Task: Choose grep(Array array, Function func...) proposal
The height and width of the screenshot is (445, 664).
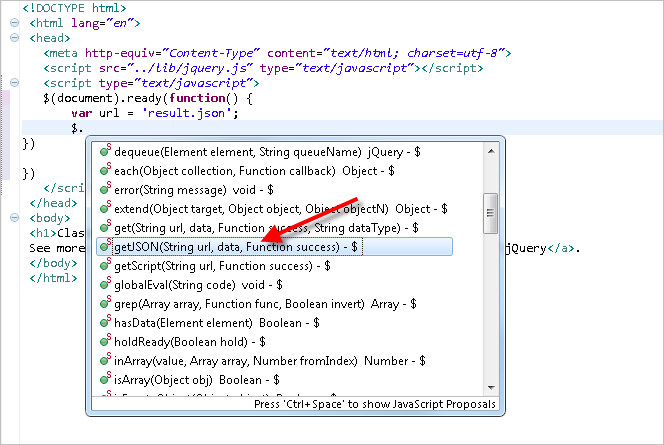Action: (265, 304)
